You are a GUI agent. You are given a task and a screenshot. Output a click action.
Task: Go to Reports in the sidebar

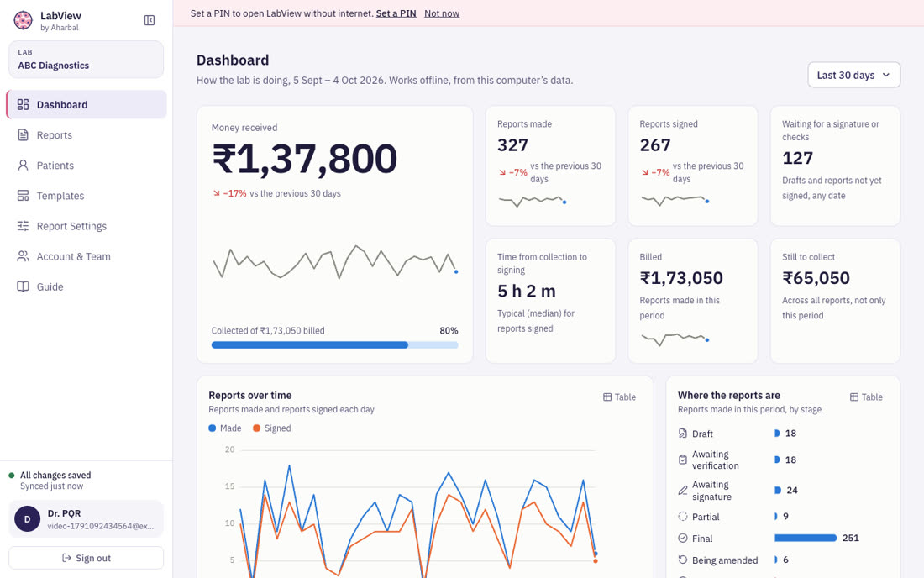87,135
